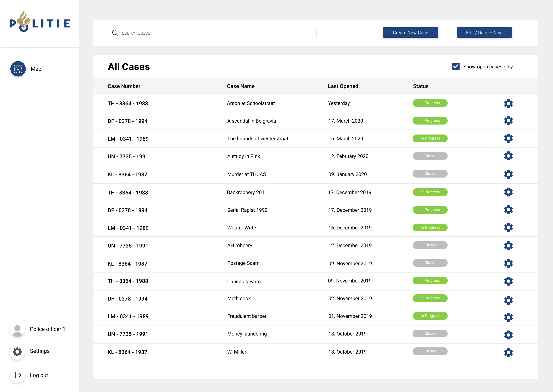Open gear settings for A study in Pink
553x392 pixels.
pyautogui.click(x=508, y=156)
